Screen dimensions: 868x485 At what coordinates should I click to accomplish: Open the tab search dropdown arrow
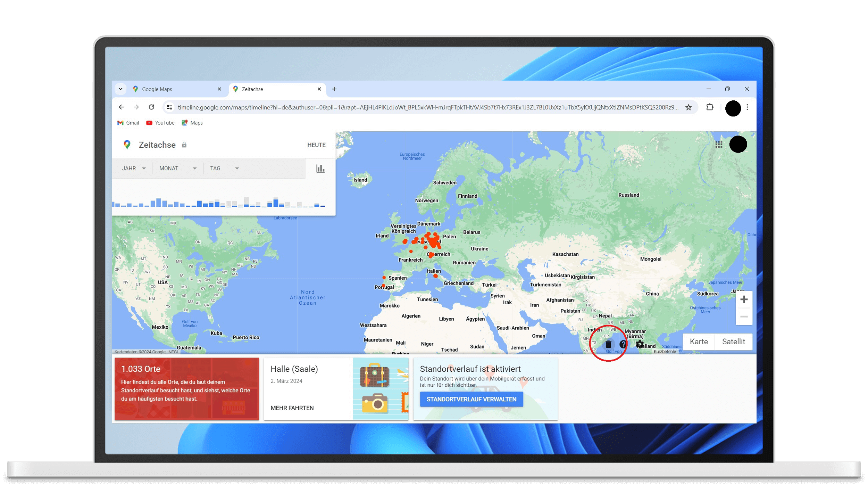[120, 89]
